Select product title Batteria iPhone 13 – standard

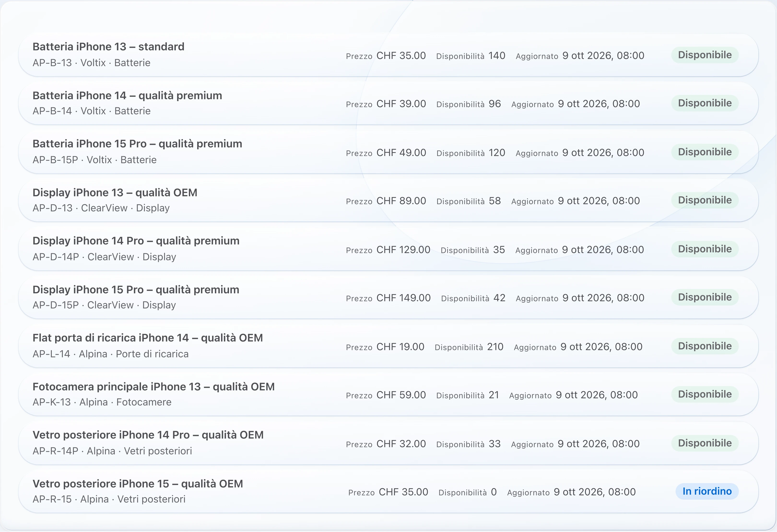[x=108, y=46]
